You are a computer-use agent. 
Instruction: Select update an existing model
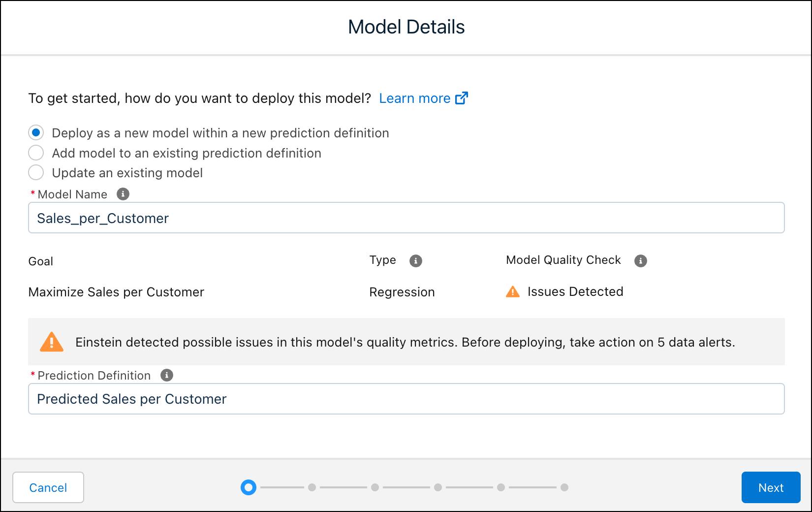click(x=36, y=172)
